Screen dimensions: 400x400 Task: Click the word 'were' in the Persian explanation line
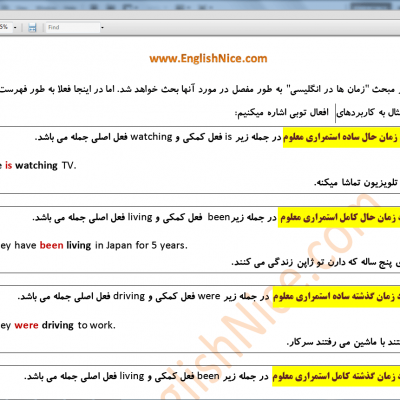click(209, 296)
